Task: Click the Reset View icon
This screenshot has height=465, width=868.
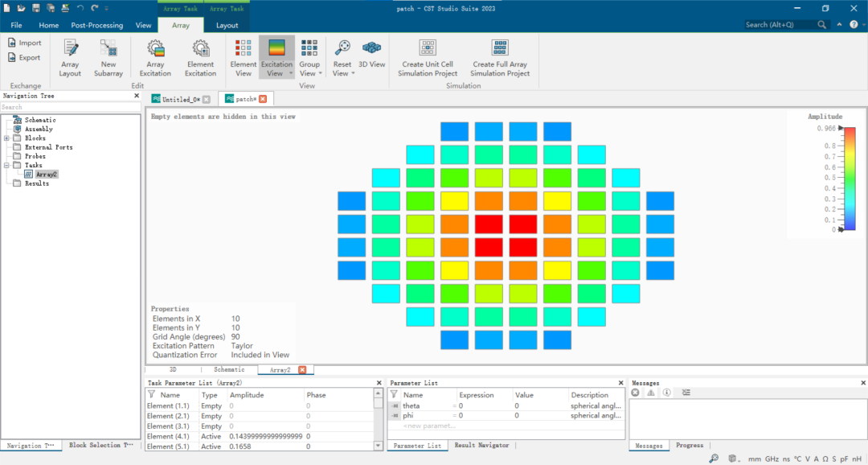Action: (342, 48)
